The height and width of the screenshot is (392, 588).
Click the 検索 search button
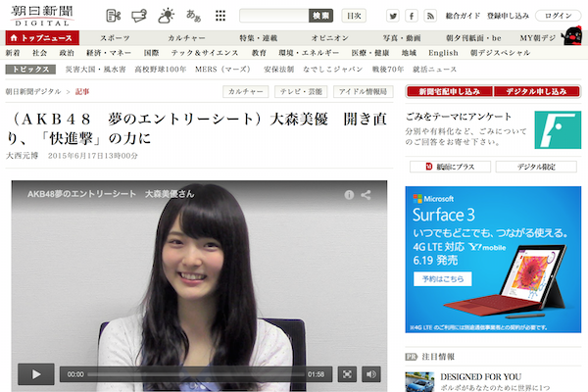pos(320,16)
